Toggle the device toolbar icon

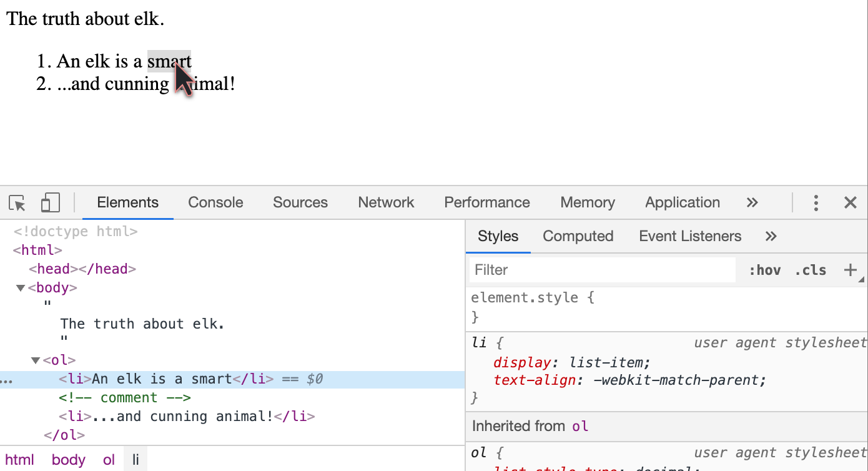(50, 203)
